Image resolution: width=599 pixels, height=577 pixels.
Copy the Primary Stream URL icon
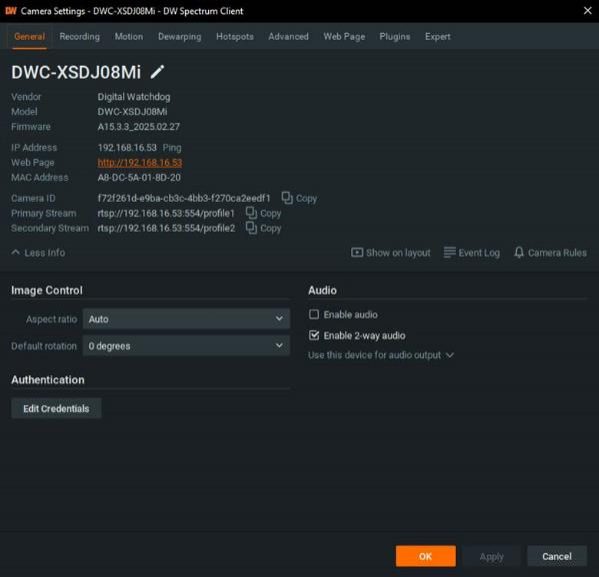251,213
